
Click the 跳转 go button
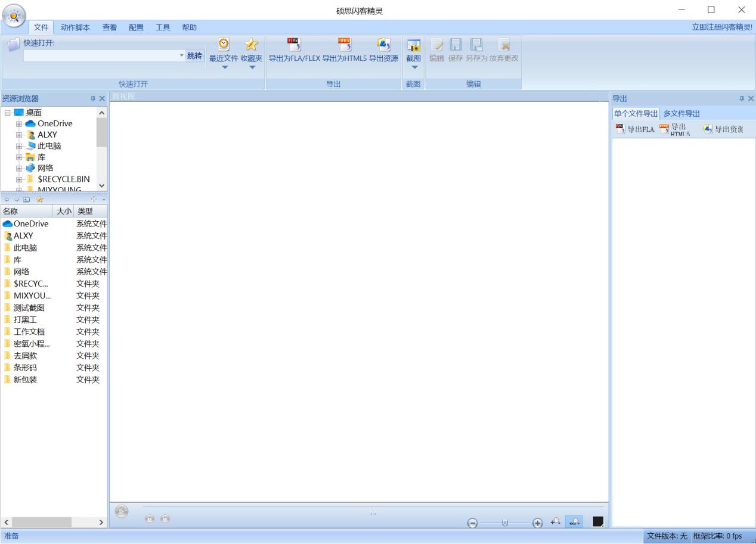pyautogui.click(x=194, y=55)
